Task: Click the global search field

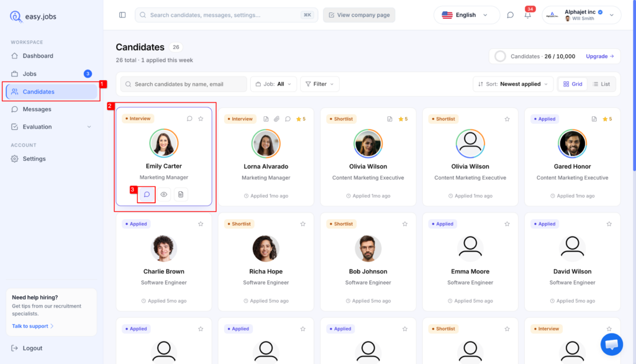Action: tap(226, 15)
